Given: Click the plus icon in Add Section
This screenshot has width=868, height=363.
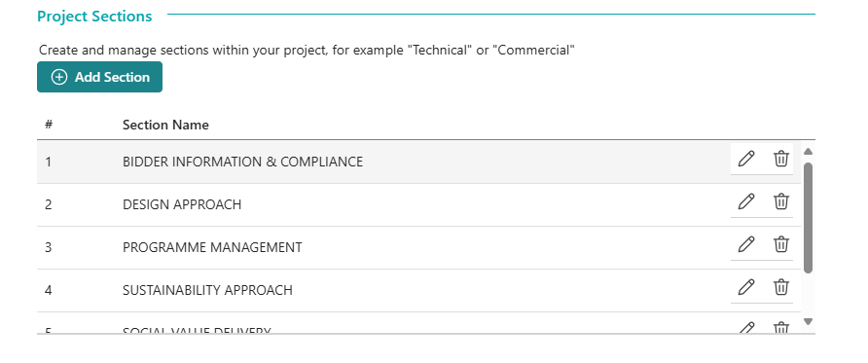Looking at the screenshot, I should pos(58,77).
